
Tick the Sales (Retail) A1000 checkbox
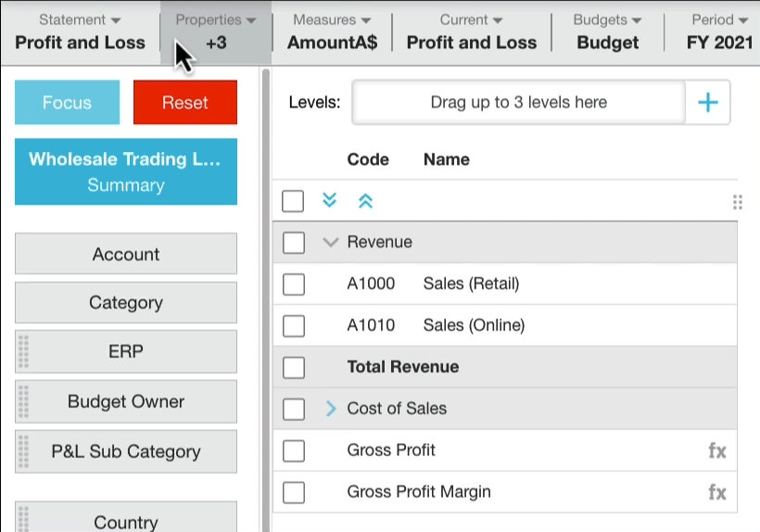[294, 285]
